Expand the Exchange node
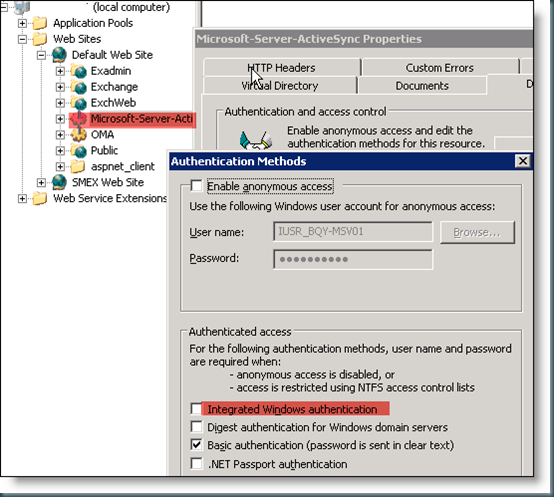The height and width of the screenshot is (497, 554). [60, 87]
